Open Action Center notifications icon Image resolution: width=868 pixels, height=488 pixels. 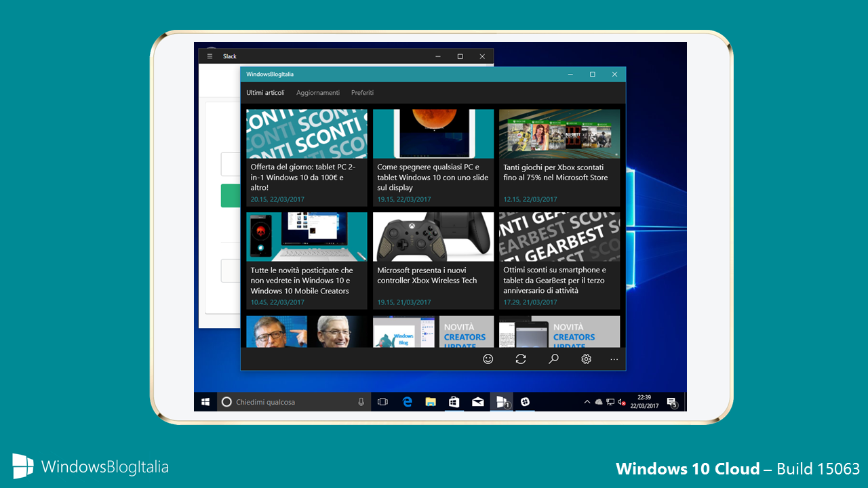672,402
